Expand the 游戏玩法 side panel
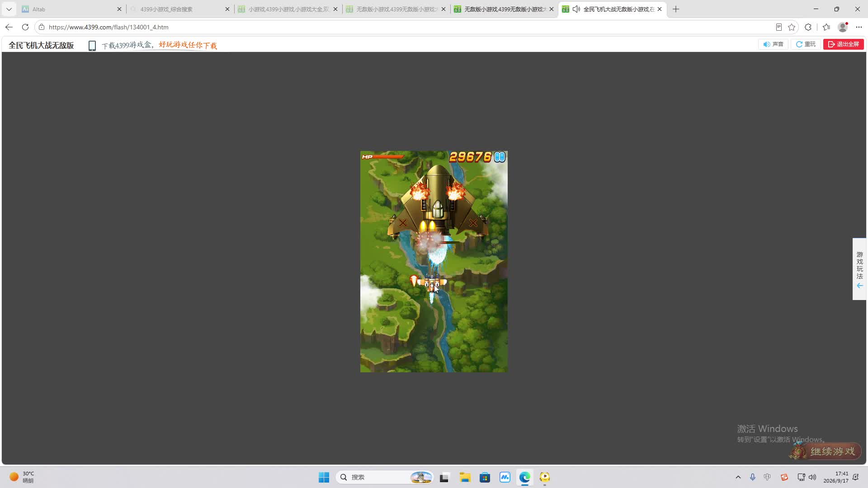 [859, 269]
